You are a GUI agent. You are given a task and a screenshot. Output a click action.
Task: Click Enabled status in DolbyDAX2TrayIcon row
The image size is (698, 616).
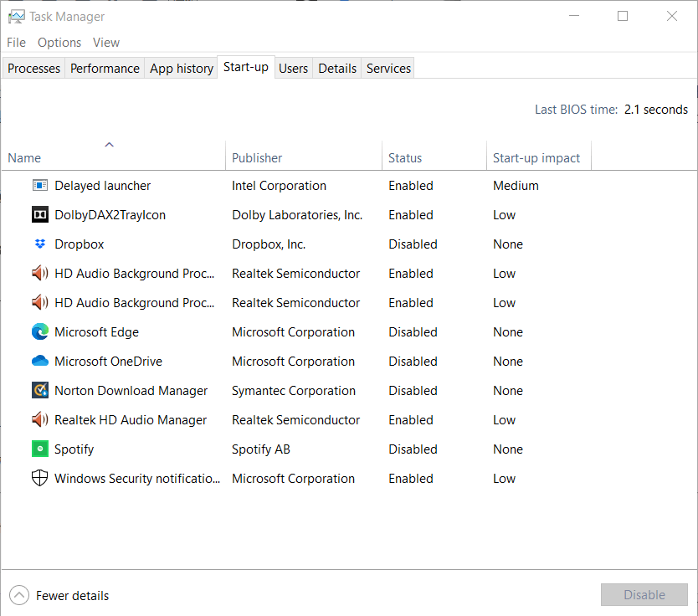410,215
